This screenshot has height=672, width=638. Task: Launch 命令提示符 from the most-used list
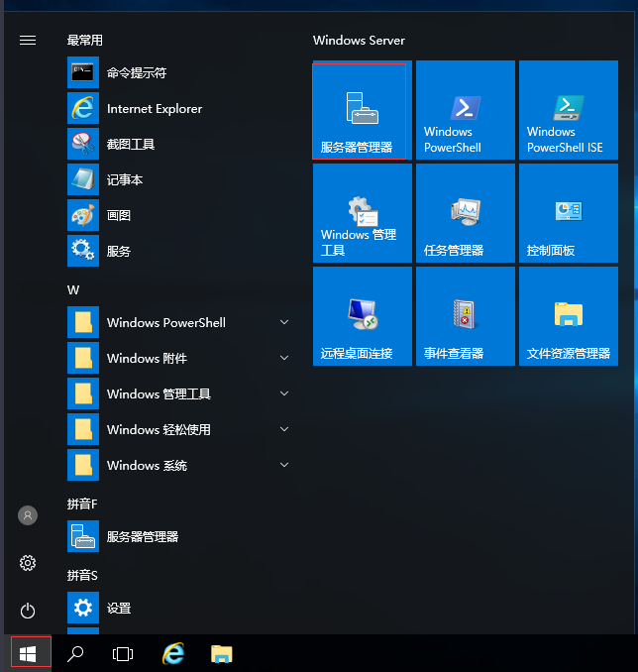click(x=180, y=72)
